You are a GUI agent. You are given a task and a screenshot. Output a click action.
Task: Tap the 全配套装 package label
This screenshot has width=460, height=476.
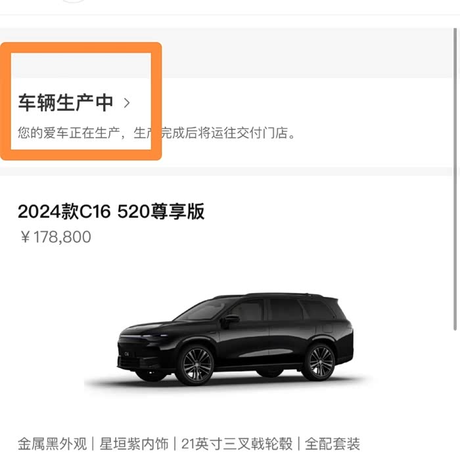tap(333, 444)
